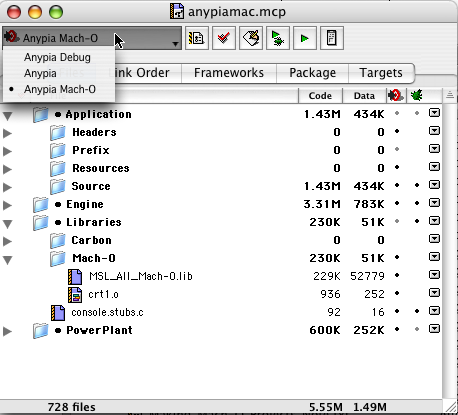The width and height of the screenshot is (458, 415).
Task: Click the Data column header
Action: (x=364, y=96)
